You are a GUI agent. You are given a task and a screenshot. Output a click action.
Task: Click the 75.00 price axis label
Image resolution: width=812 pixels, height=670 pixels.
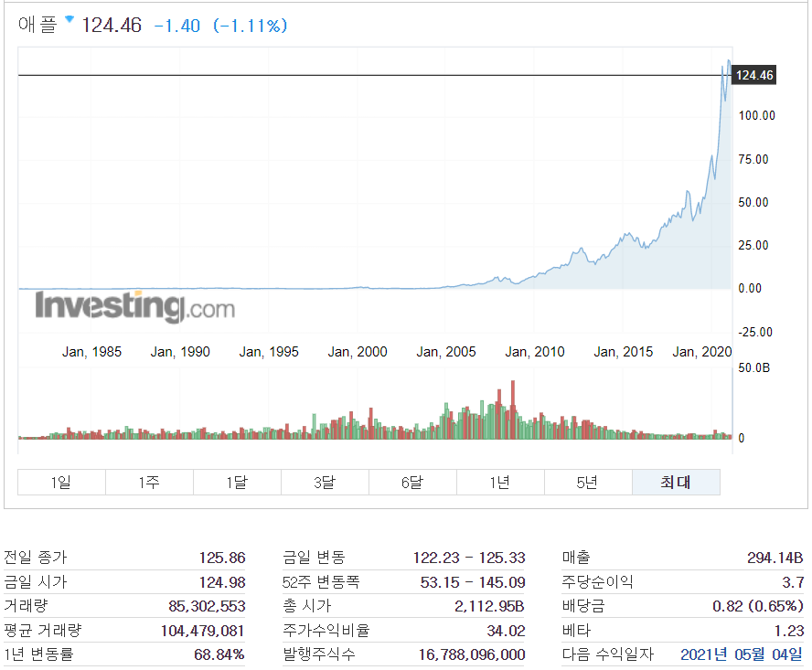[753, 159]
